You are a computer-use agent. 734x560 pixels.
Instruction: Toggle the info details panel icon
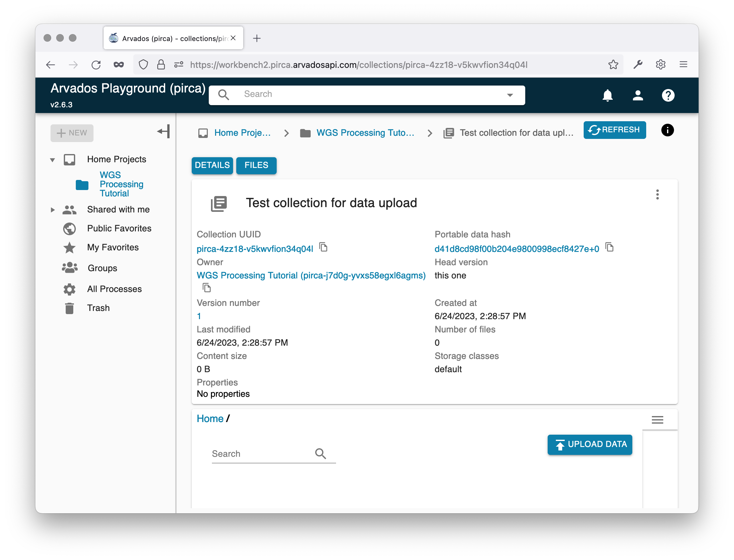point(667,130)
